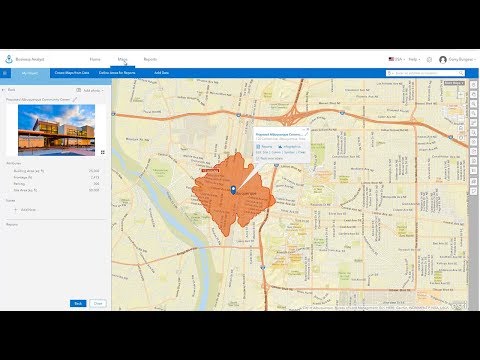Select the My Project tab
The height and width of the screenshot is (360, 480).
30,73
